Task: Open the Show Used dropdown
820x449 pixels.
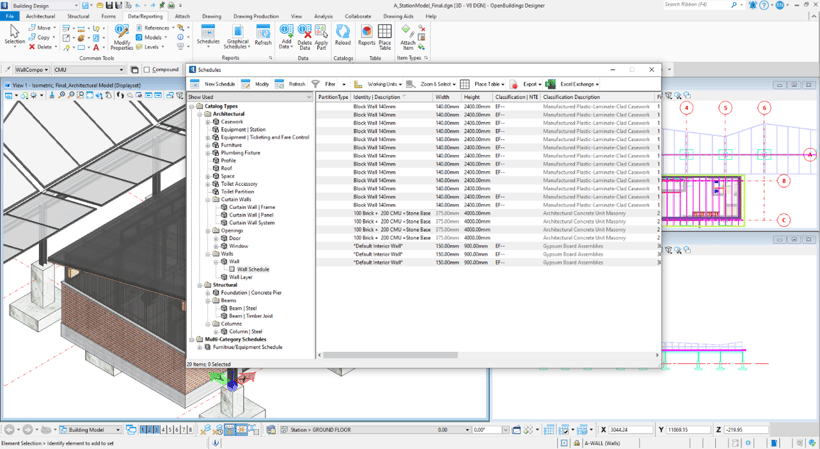Action: [x=250, y=97]
